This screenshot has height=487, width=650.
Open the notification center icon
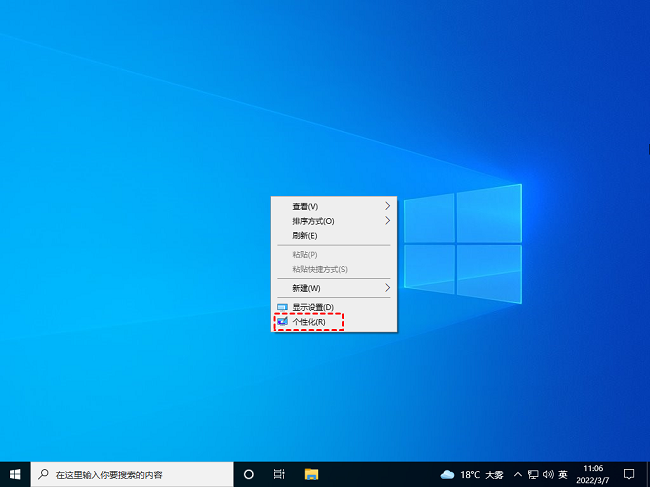click(x=629, y=473)
